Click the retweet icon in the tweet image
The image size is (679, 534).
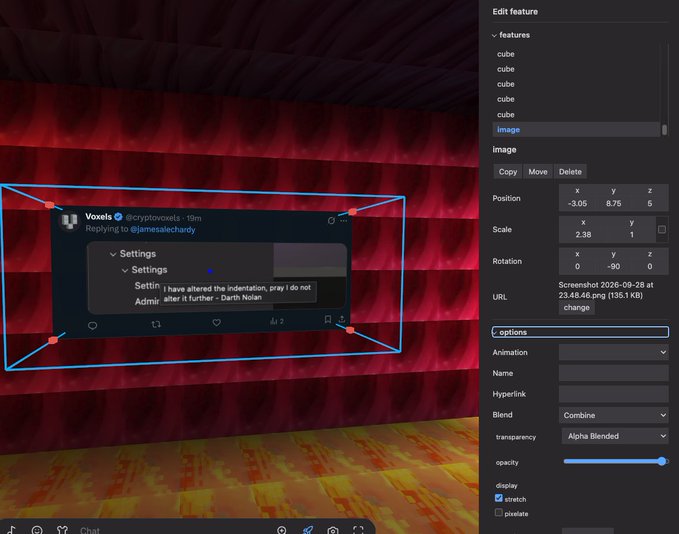tap(156, 324)
